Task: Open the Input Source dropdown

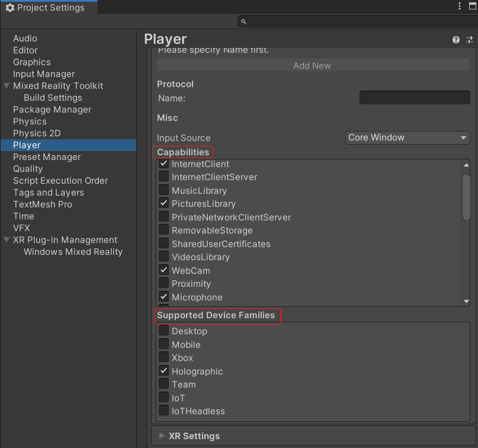Action: coord(408,137)
